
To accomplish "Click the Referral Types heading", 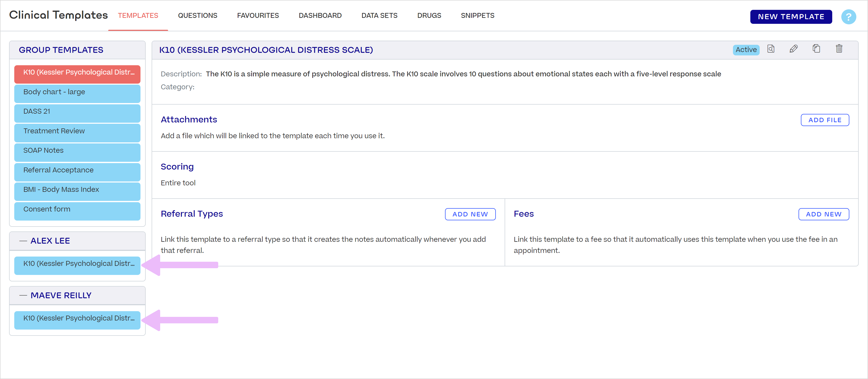I will [x=192, y=214].
